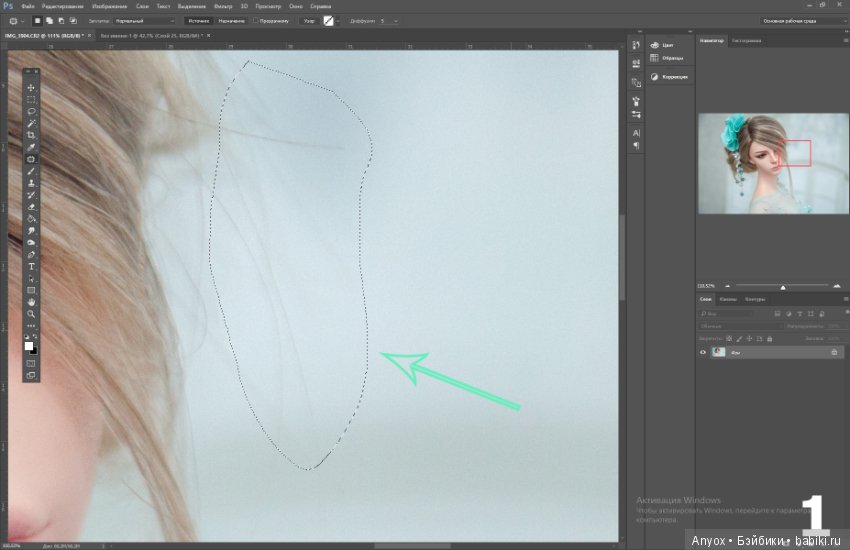This screenshot has width=850, height=550.
Task: Open the layer filter type dropdown
Action: (x=726, y=314)
